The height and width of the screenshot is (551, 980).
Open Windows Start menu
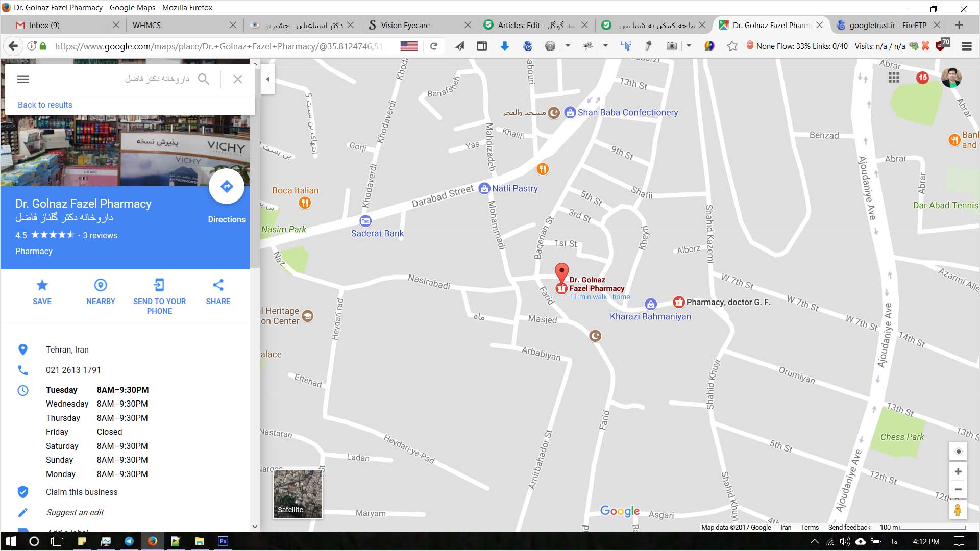[x=11, y=541]
